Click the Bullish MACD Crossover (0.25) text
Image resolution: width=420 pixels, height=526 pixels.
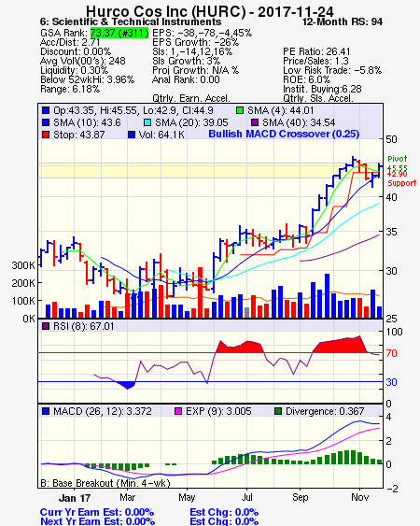point(284,134)
